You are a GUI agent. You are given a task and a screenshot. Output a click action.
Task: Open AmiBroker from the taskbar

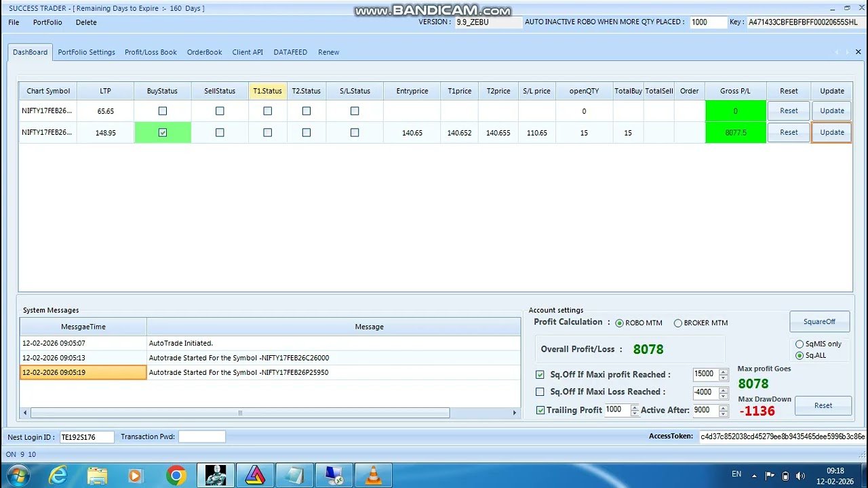(x=255, y=475)
